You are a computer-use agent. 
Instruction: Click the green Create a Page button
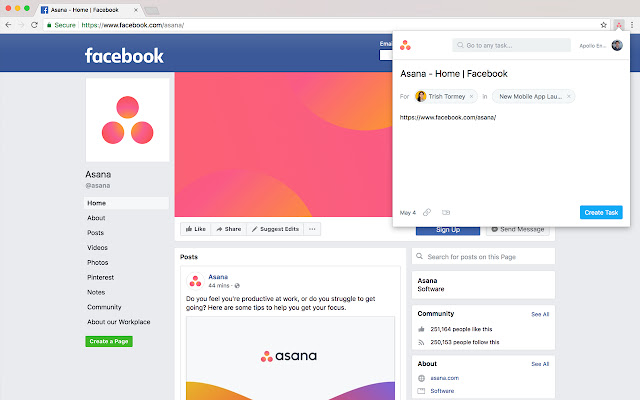pyautogui.click(x=109, y=341)
